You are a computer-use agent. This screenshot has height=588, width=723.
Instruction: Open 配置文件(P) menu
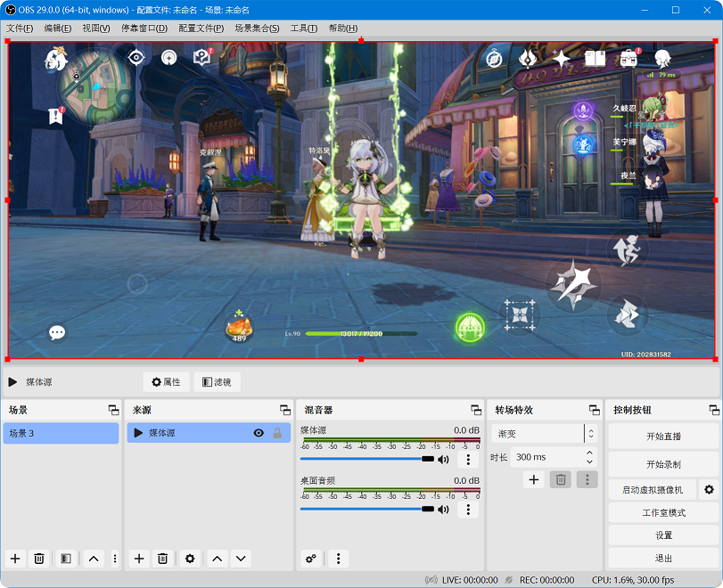[x=201, y=29]
